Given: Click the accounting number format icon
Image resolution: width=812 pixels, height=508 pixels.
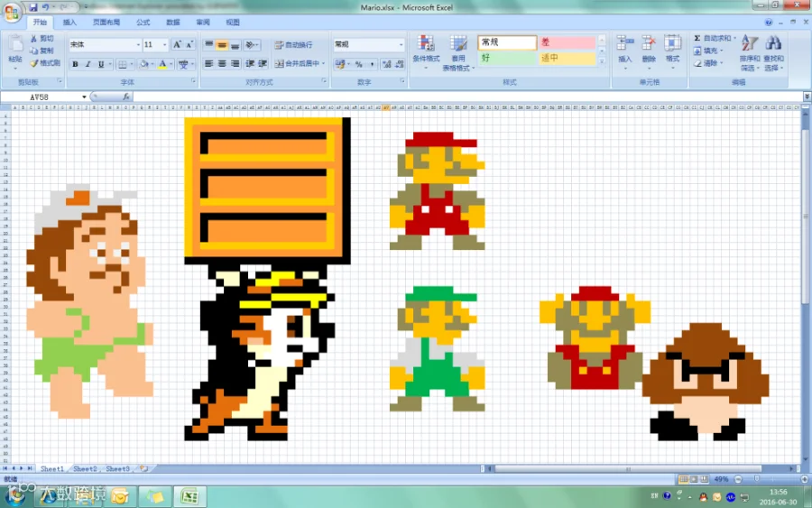Looking at the screenshot, I should [x=340, y=64].
